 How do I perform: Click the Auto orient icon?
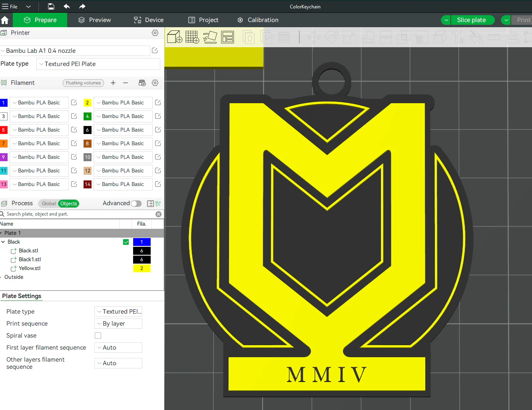210,37
